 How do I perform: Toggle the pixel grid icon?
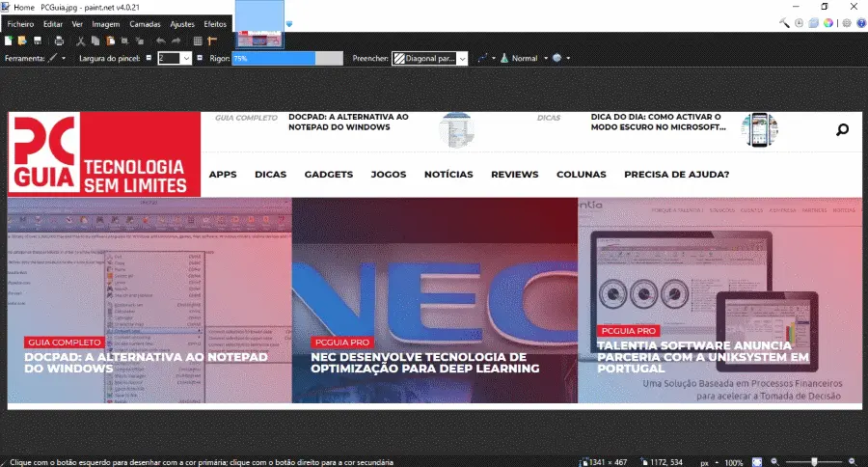tap(198, 41)
